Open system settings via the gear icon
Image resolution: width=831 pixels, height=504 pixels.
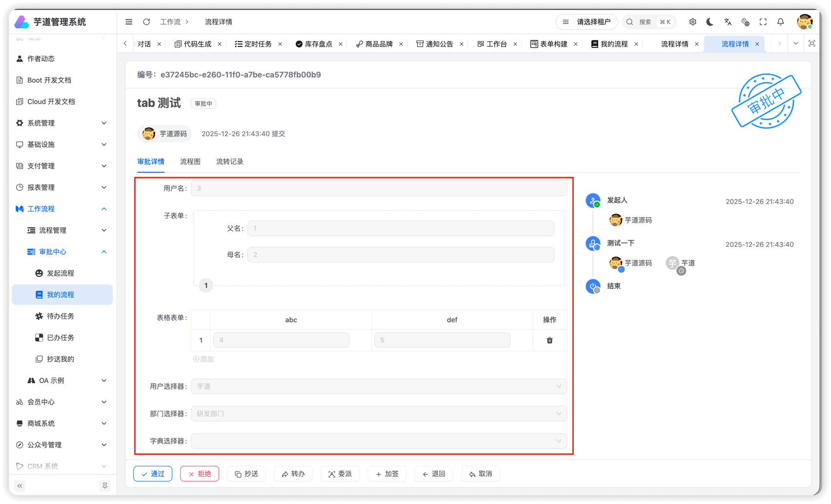pos(692,21)
